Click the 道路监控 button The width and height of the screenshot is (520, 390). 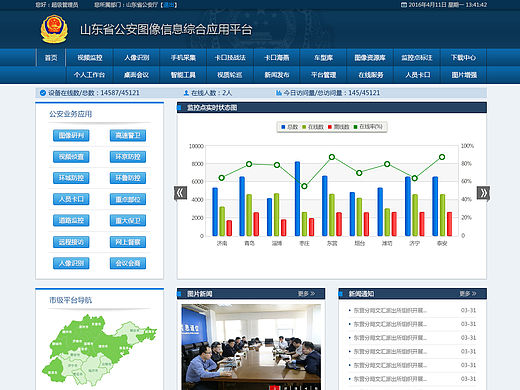point(71,220)
